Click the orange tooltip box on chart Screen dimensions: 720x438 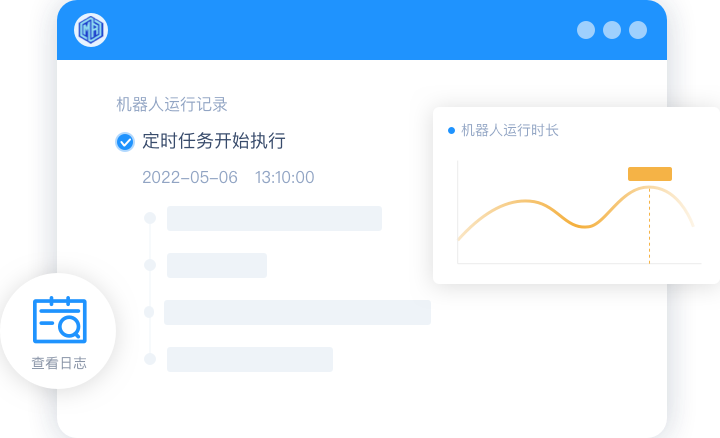tap(650, 174)
